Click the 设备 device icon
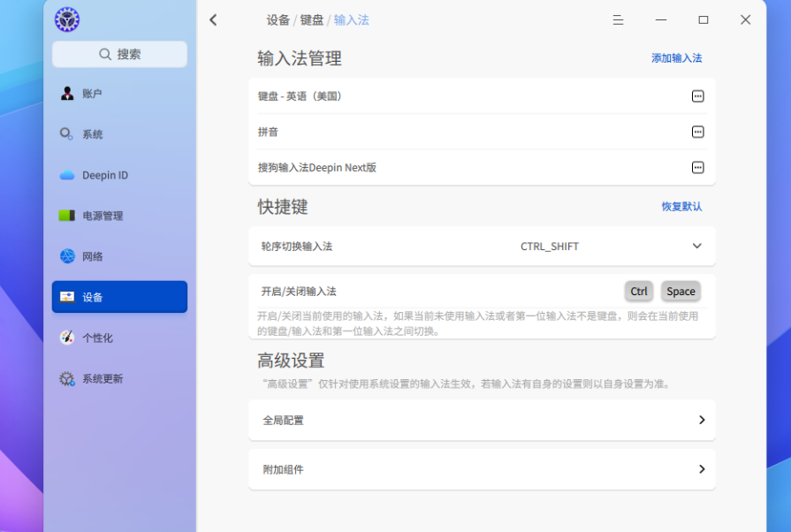The image size is (791, 532). point(67,297)
